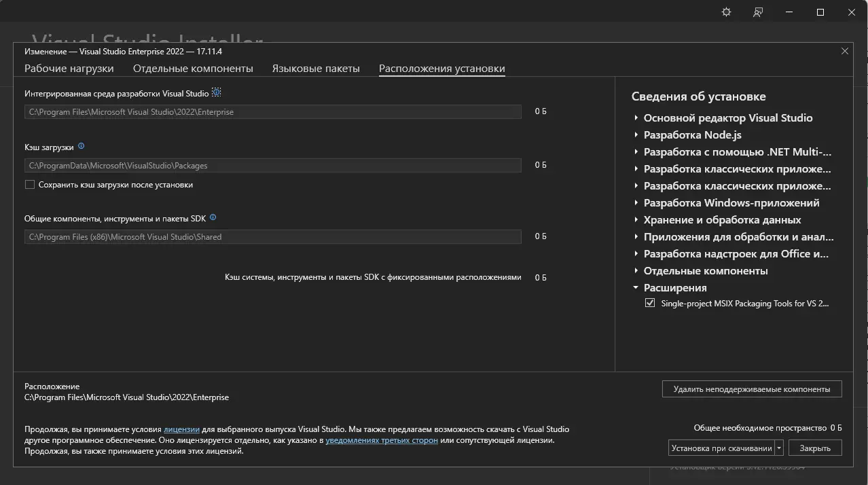Uncheck Single-project MSIX Packaging Tools for VS

(x=651, y=303)
